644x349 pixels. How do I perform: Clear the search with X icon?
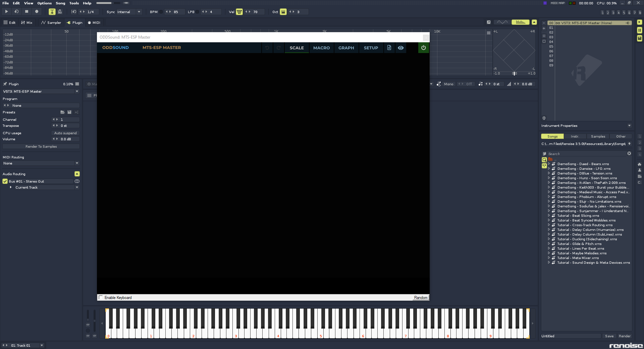[629, 153]
